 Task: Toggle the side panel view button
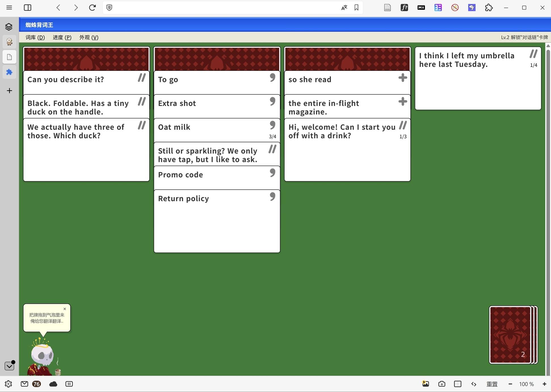[28, 8]
